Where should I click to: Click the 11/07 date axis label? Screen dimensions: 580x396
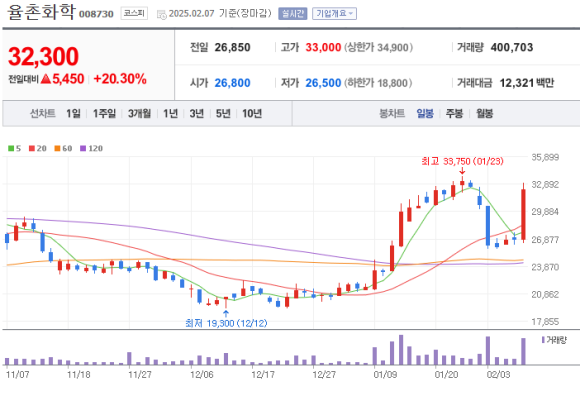click(x=18, y=375)
